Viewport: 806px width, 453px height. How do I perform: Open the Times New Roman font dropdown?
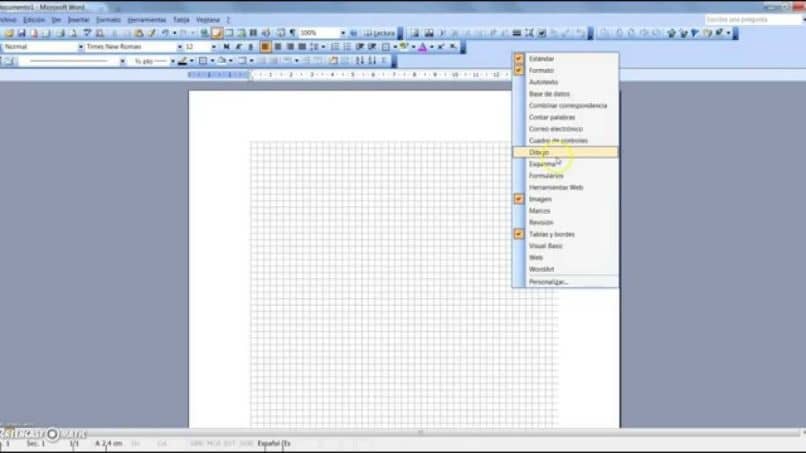(x=179, y=47)
